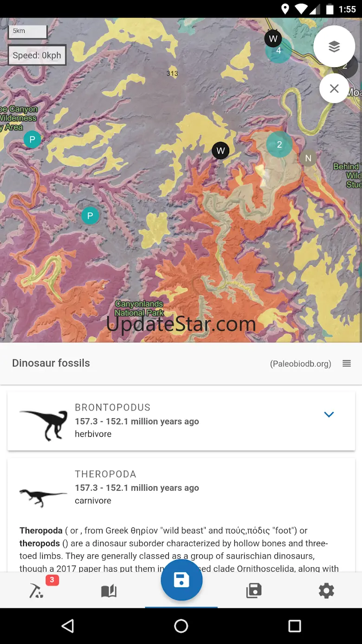Open the settings gear tab
The image size is (362, 644).
click(326, 591)
